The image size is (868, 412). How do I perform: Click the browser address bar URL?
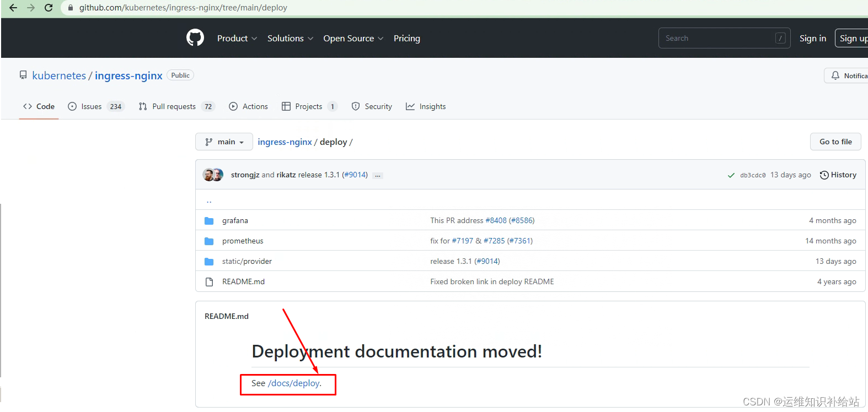click(183, 8)
